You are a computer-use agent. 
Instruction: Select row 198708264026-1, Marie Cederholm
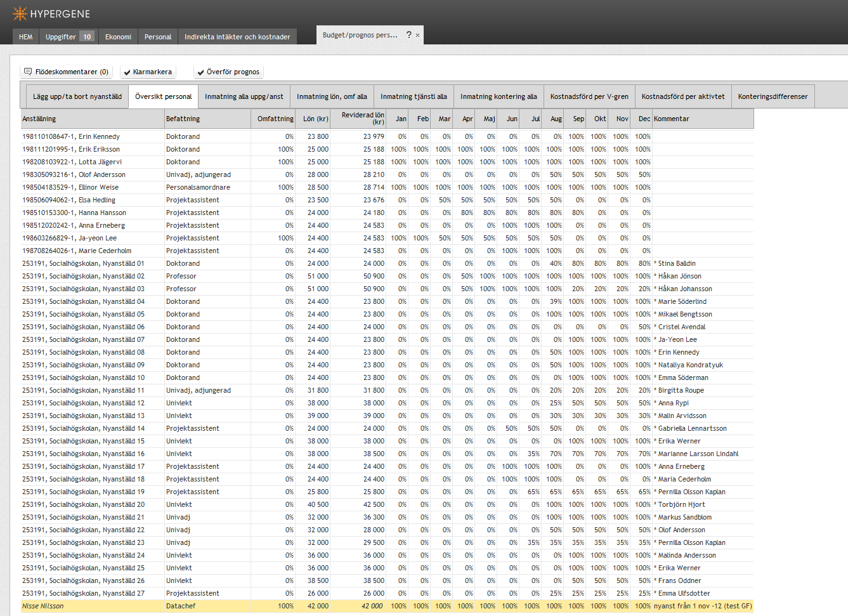(x=387, y=251)
